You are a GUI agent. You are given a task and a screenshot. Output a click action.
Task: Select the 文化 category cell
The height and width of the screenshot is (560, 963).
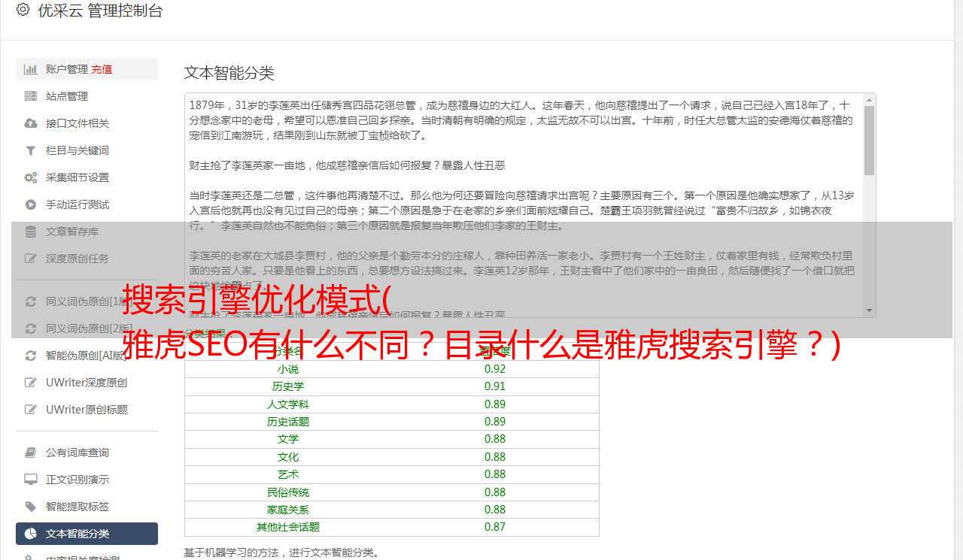tap(288, 457)
